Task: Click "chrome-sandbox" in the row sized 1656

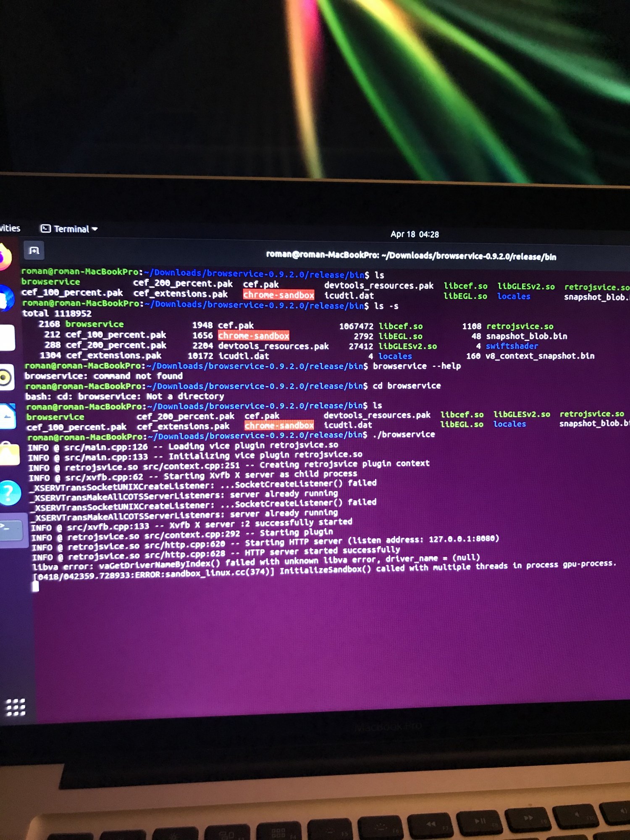Action: point(254,336)
